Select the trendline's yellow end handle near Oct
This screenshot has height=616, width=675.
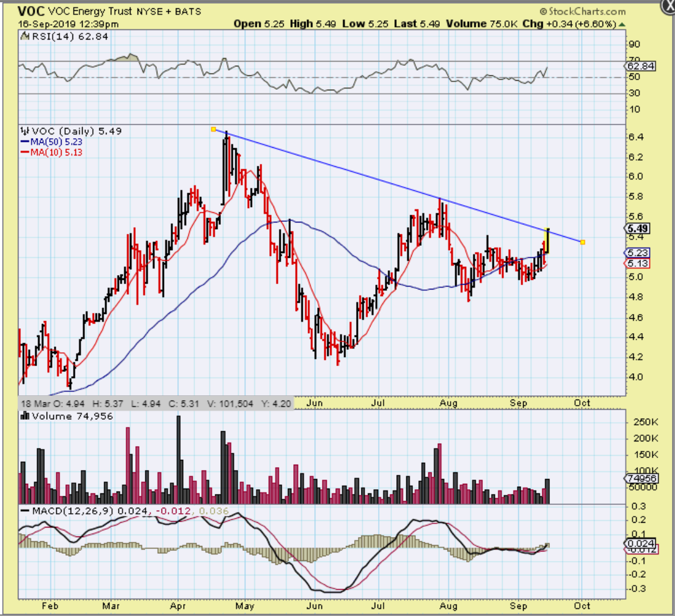[582, 242]
